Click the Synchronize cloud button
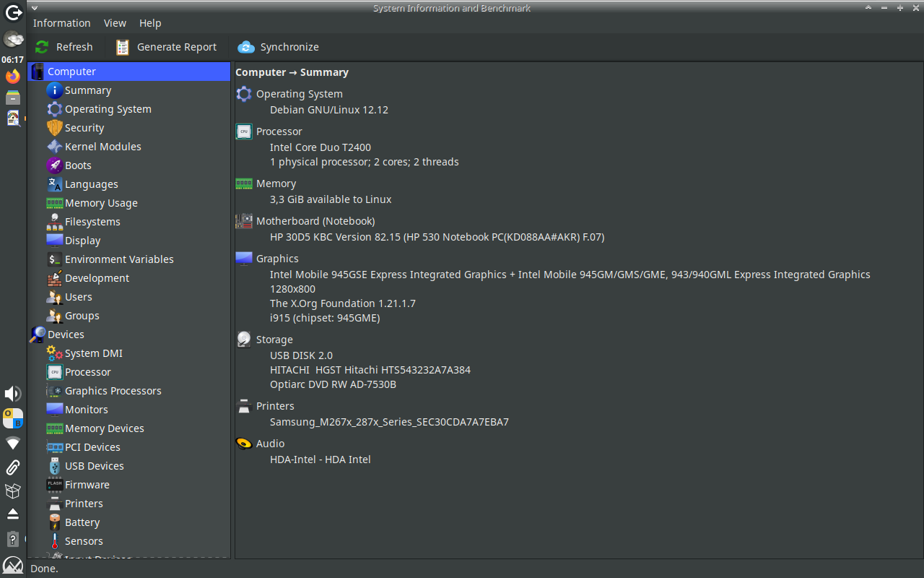This screenshot has height=578, width=924. coord(278,47)
